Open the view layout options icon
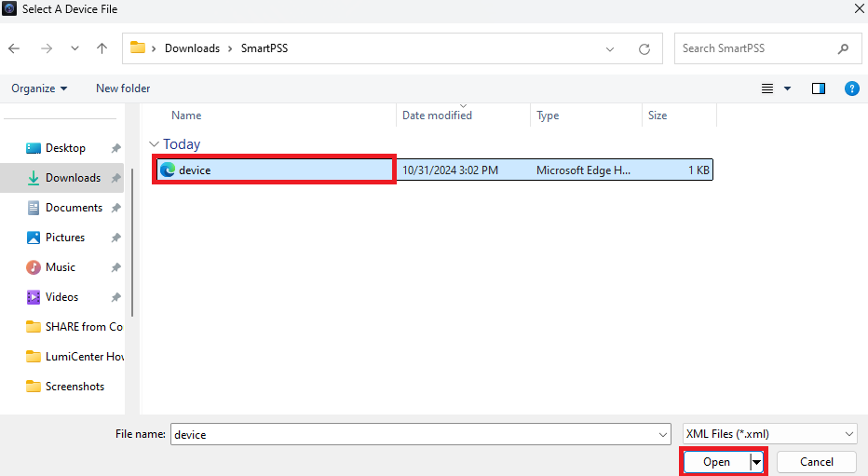The height and width of the screenshot is (476, 868). 768,88
